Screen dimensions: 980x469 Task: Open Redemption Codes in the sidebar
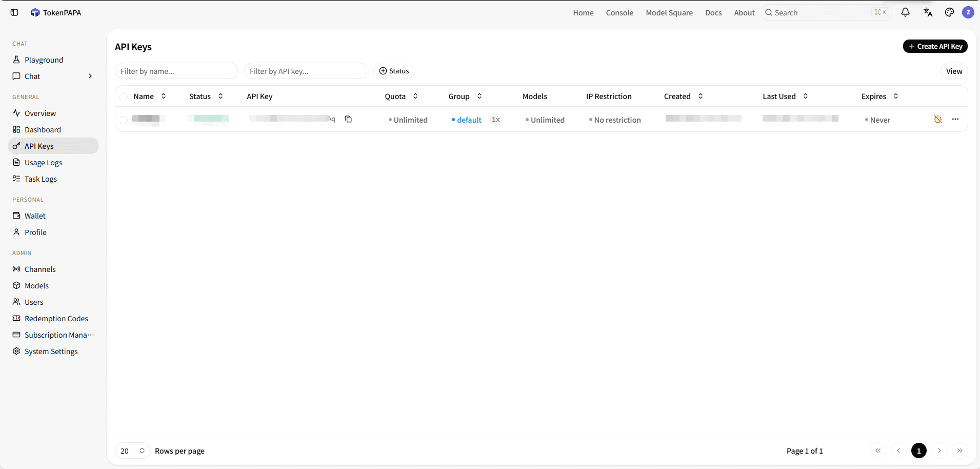(x=53, y=319)
